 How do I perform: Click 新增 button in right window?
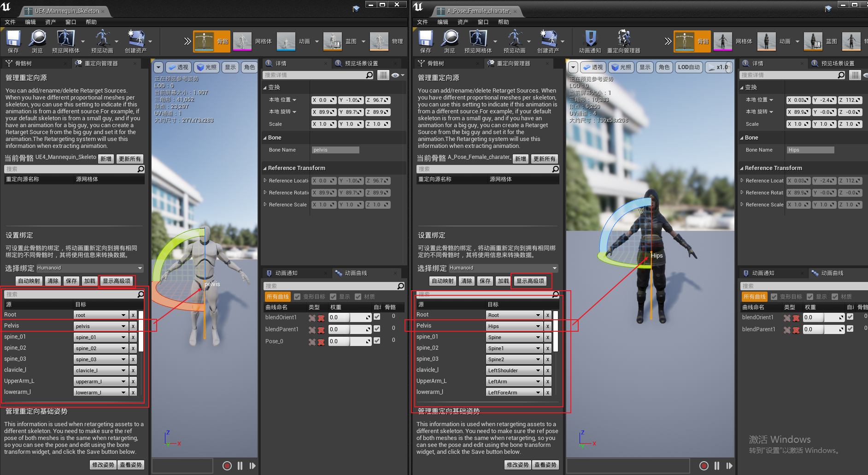521,159
